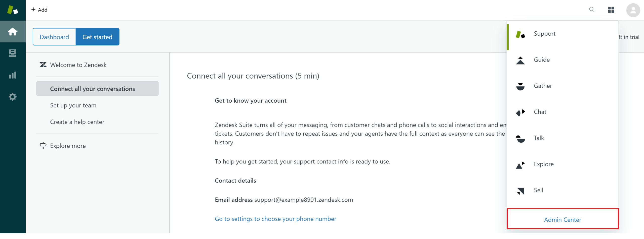Screen dimensions: 644x239
Task: Choose Gather in the products menu
Action: tap(543, 86)
